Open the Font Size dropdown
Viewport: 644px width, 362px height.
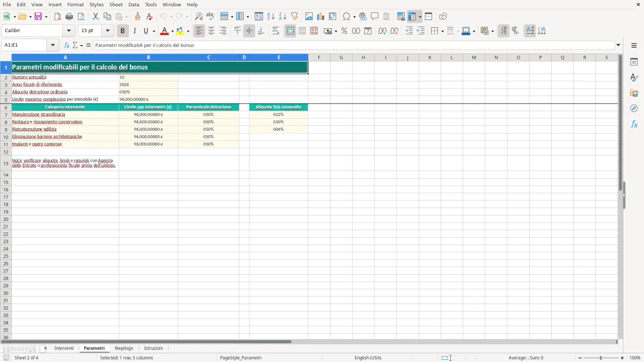(108, 31)
